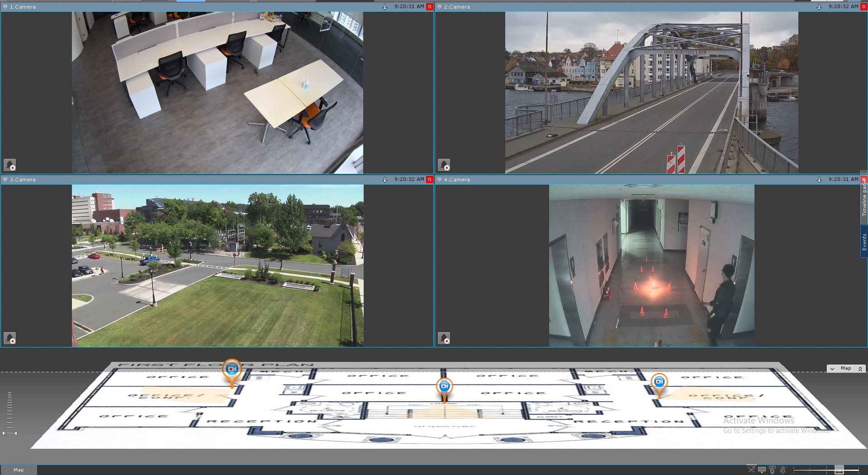This screenshot has width=868, height=475.
Task: Open the Timeline panel side tab
Action: (864, 200)
